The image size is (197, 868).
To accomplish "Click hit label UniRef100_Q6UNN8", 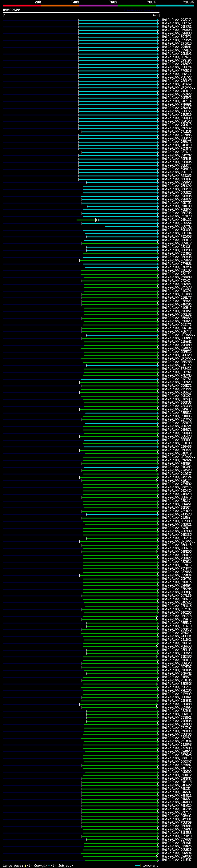I will (177, 338).
